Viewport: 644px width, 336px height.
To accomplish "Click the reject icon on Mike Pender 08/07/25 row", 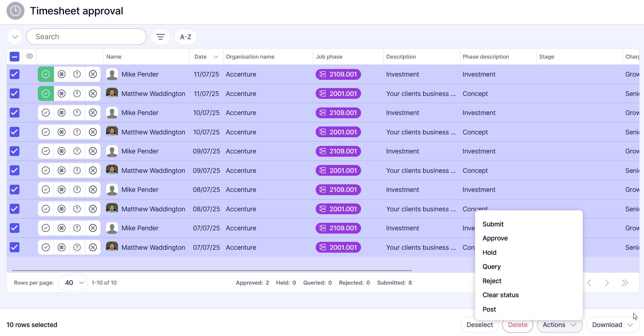I will click(93, 190).
